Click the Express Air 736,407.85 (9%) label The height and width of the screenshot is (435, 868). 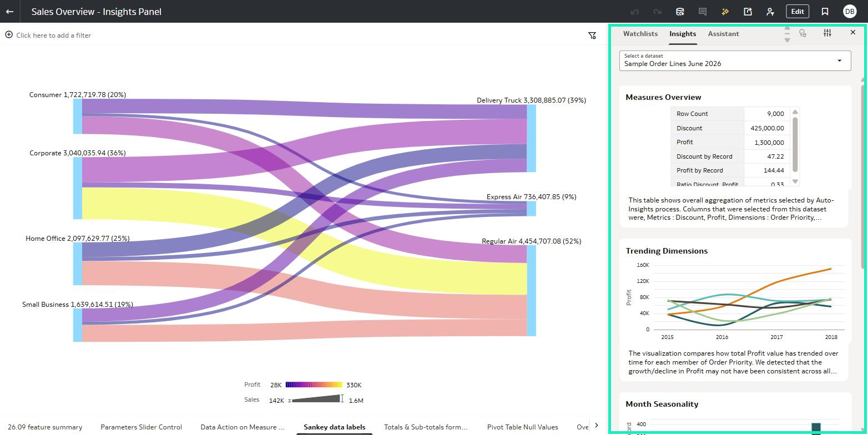click(x=531, y=196)
